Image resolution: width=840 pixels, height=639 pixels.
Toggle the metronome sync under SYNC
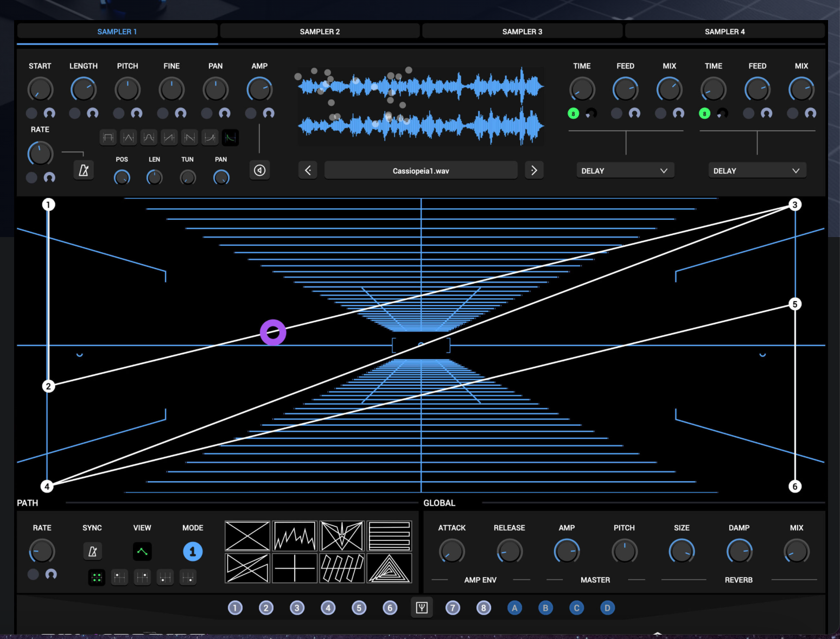pos(92,551)
